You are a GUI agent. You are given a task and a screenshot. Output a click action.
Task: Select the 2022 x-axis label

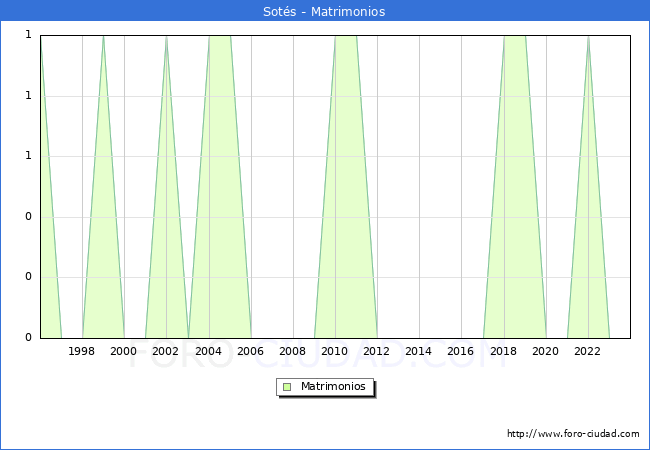587,351
